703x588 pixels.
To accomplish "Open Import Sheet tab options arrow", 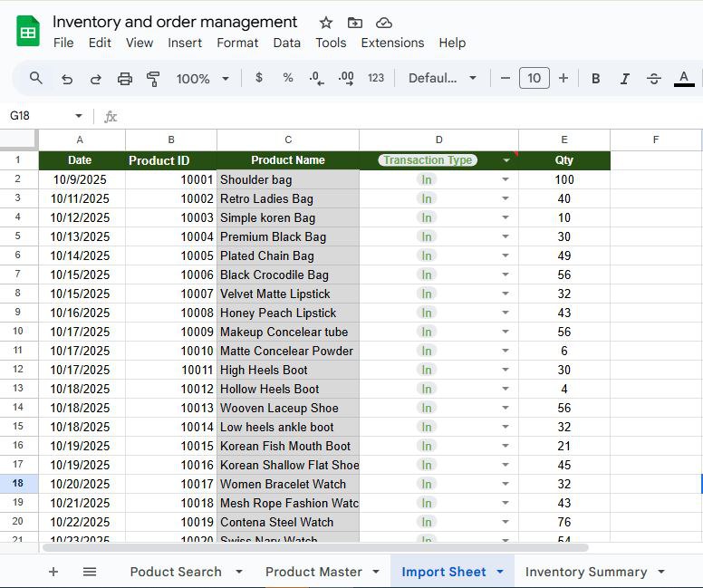I will point(500,572).
